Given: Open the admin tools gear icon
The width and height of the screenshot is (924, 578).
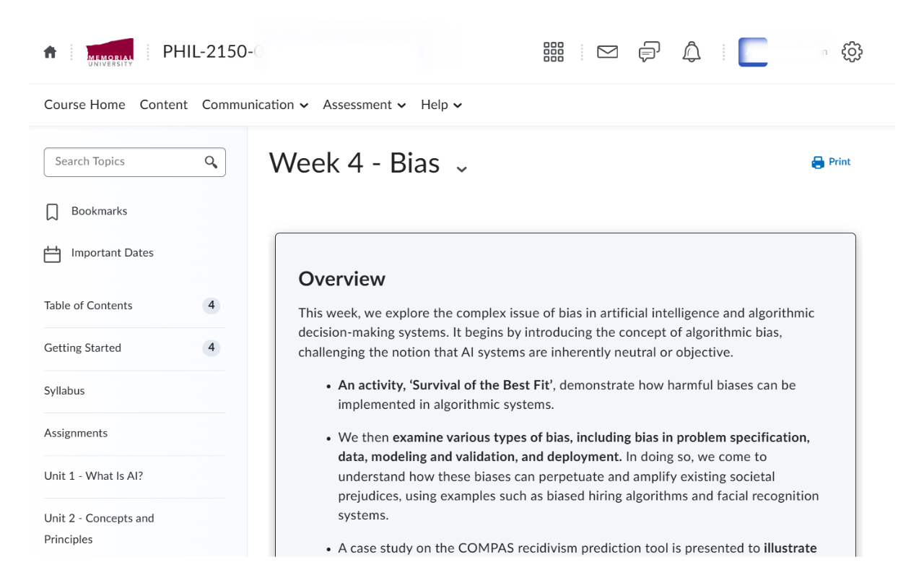Looking at the screenshot, I should (x=853, y=52).
